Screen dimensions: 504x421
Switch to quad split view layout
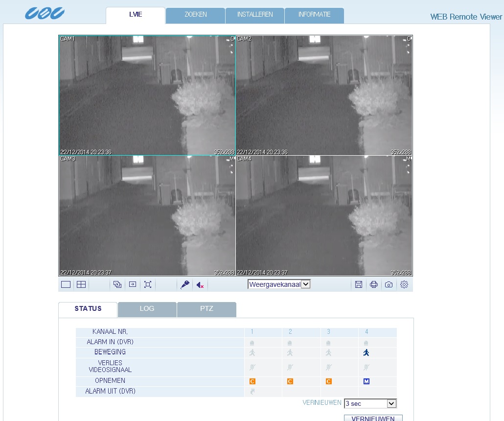81,284
